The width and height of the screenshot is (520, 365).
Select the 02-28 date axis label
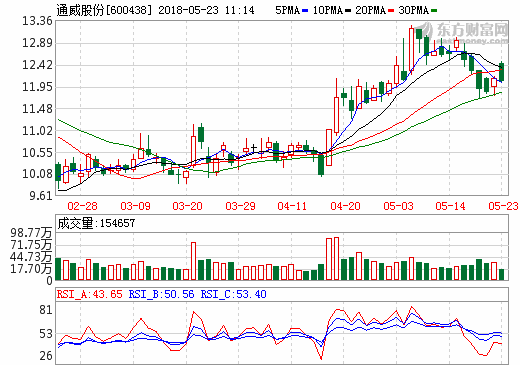pos(82,206)
